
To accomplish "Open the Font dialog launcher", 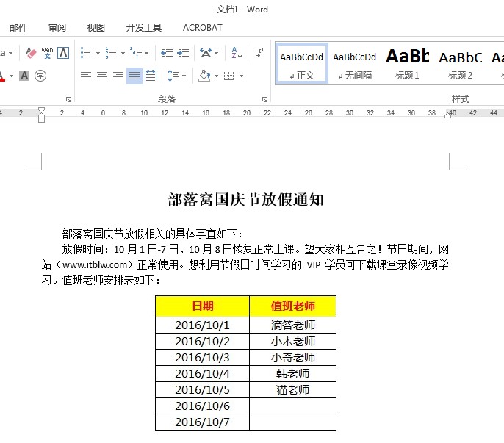I will pyautogui.click(x=68, y=99).
